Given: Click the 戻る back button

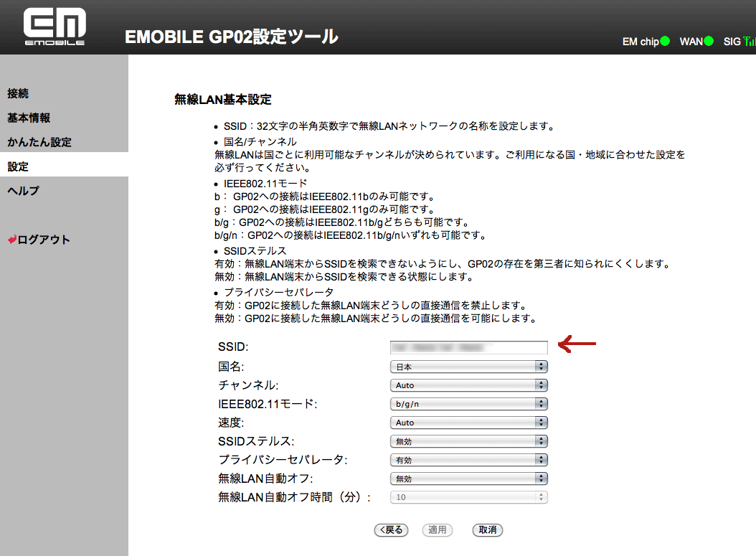Looking at the screenshot, I should click(x=391, y=529).
